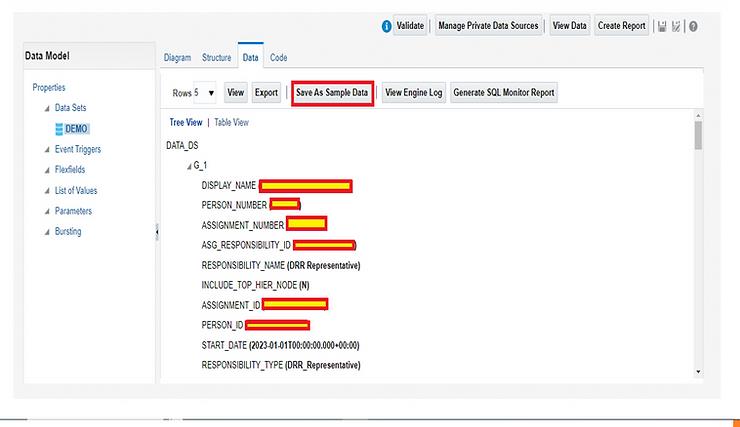The image size is (740, 427).
Task: Expand the List of Values node
Action: click(x=47, y=191)
